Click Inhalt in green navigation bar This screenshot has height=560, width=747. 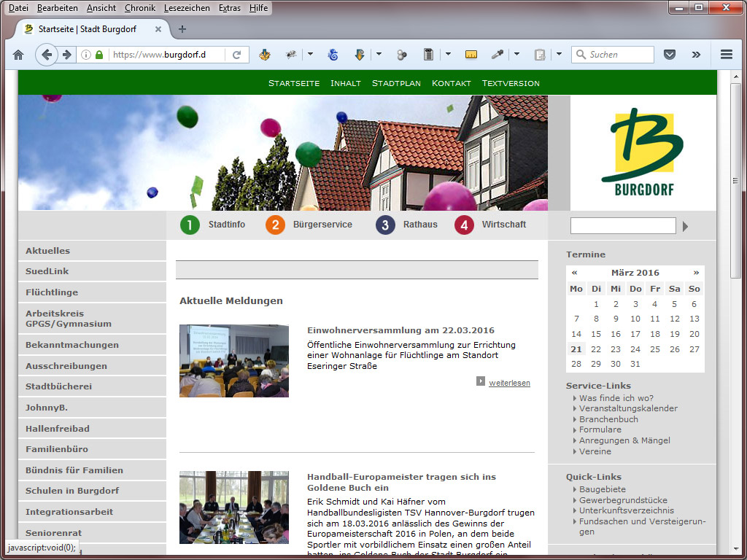pyautogui.click(x=345, y=83)
